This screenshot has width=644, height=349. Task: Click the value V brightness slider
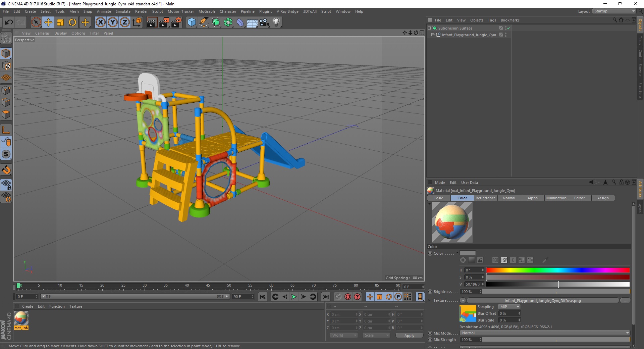(558, 284)
